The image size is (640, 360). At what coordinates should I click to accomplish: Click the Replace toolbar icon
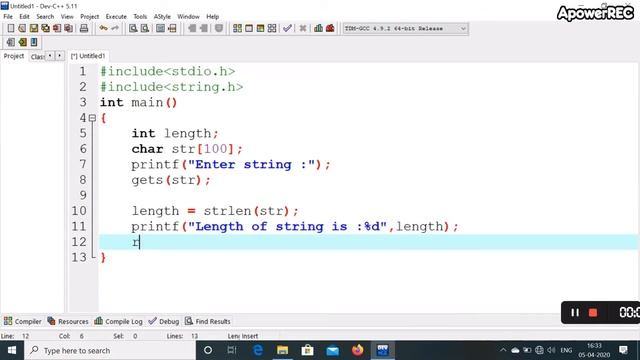(144, 28)
